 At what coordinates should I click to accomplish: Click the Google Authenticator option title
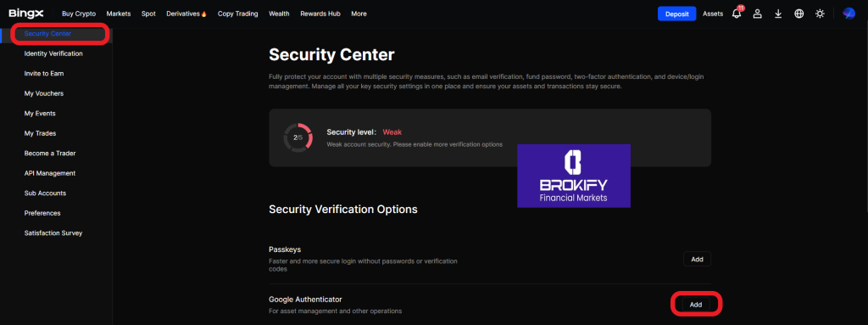point(305,300)
